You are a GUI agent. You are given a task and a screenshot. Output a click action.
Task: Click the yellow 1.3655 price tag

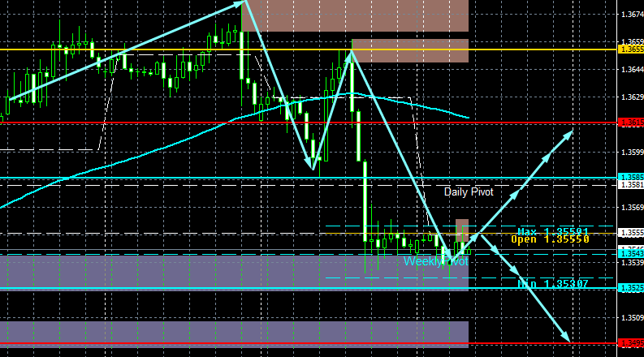(631, 49)
